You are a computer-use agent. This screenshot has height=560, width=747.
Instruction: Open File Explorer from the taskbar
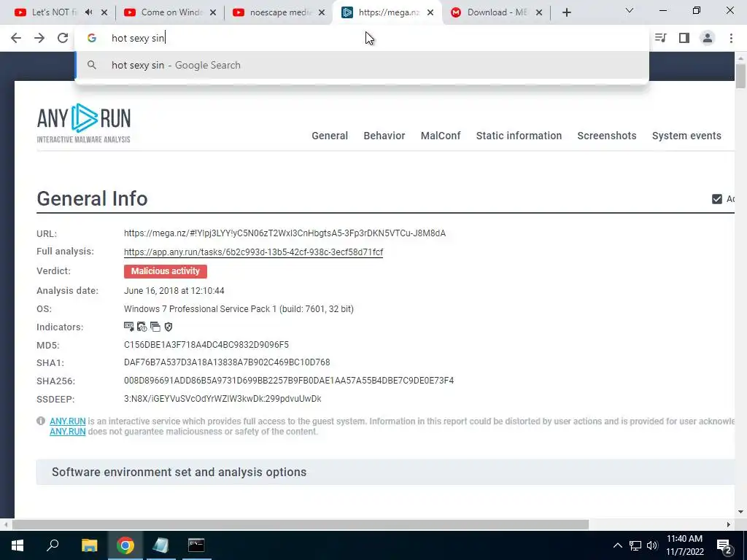89,545
